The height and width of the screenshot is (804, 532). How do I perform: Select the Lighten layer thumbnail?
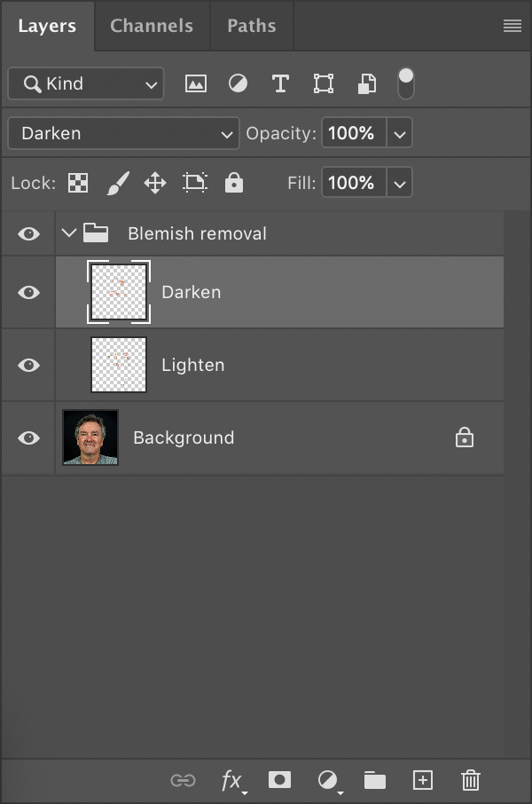coord(119,365)
